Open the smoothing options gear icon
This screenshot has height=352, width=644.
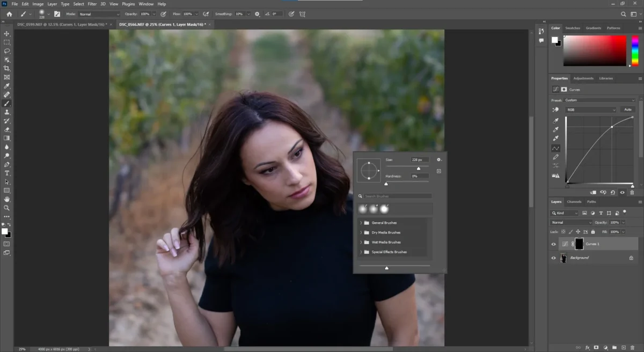[257, 14]
